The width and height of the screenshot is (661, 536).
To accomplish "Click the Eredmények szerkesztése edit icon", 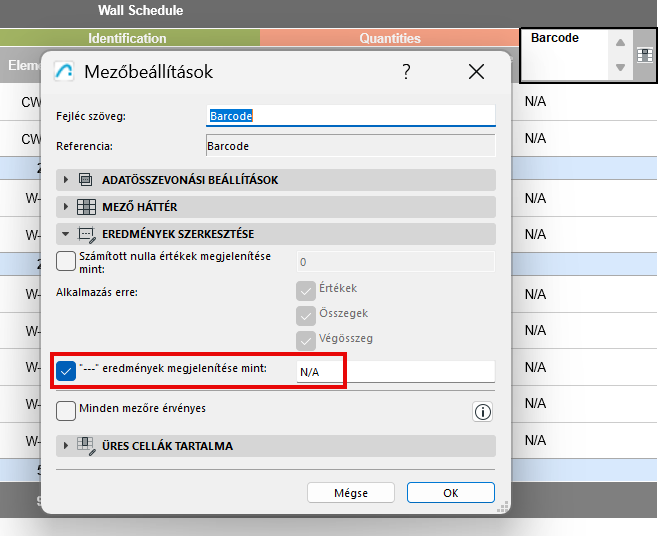I will 87,234.
